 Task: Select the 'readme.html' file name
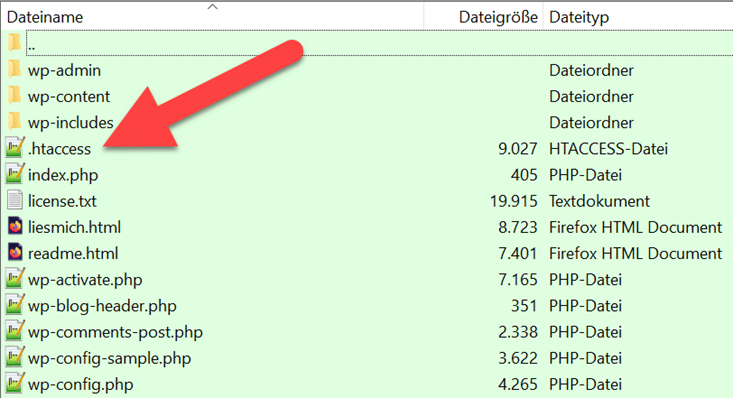click(72, 253)
